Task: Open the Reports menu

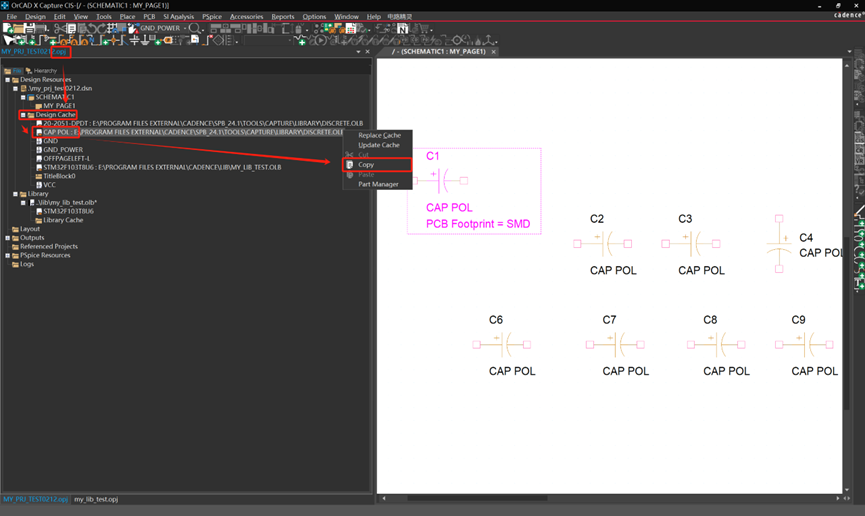Action: 283,17
